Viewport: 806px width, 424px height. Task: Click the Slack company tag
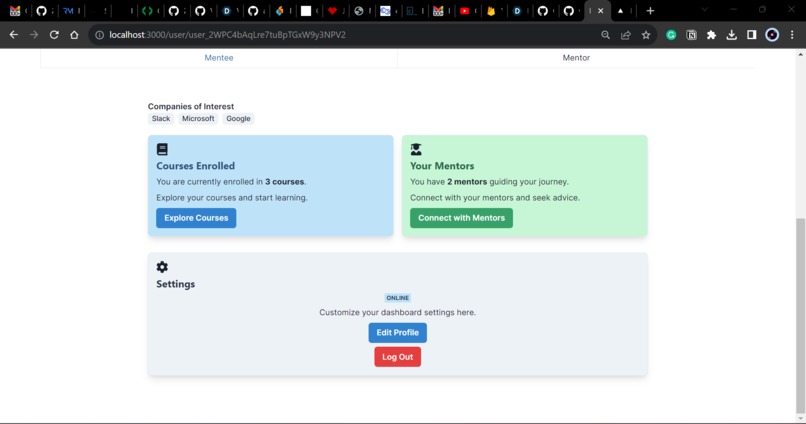pyautogui.click(x=161, y=119)
